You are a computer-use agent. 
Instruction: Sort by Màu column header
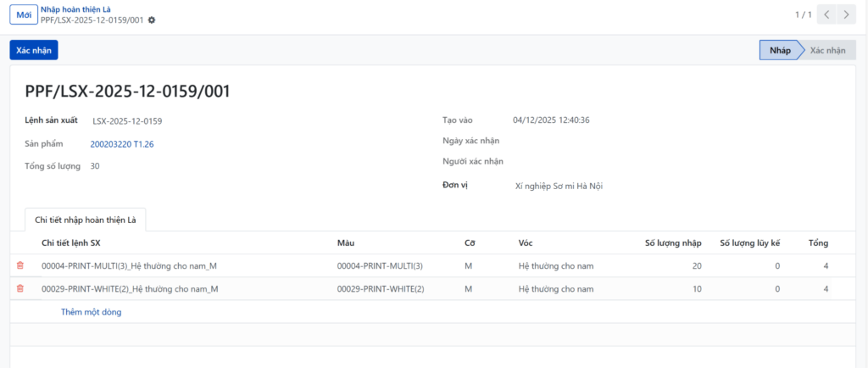click(x=345, y=243)
